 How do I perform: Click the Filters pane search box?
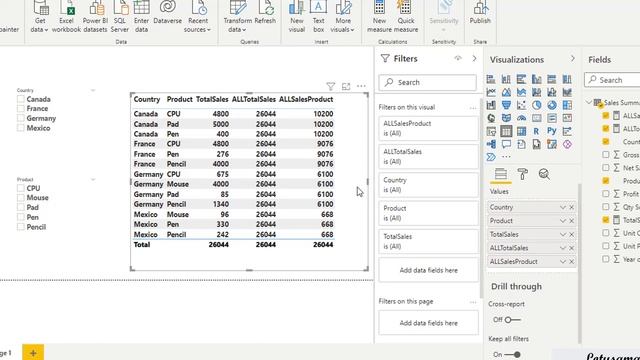427,82
